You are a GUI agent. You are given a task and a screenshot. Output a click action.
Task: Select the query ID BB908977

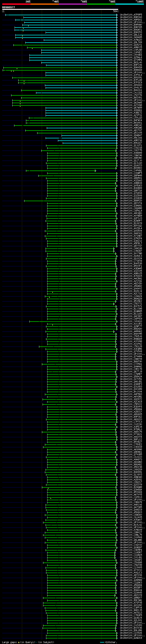coord(8,8)
